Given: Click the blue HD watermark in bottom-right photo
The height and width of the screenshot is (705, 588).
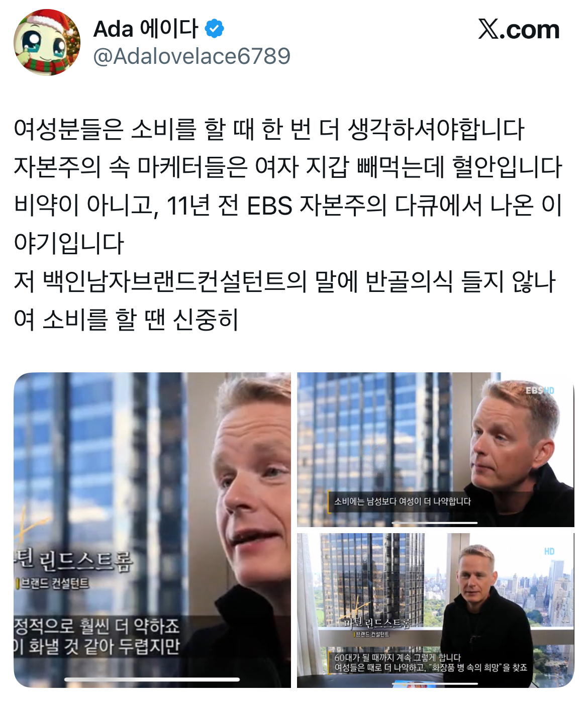Looking at the screenshot, I should click(549, 551).
